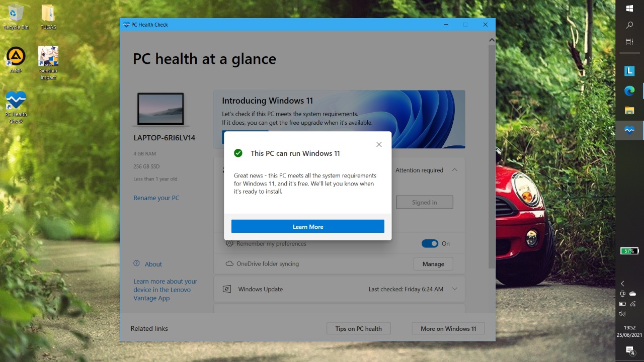Select the TUGAS folder on desktop
644x362 pixels.
[x=48, y=17]
